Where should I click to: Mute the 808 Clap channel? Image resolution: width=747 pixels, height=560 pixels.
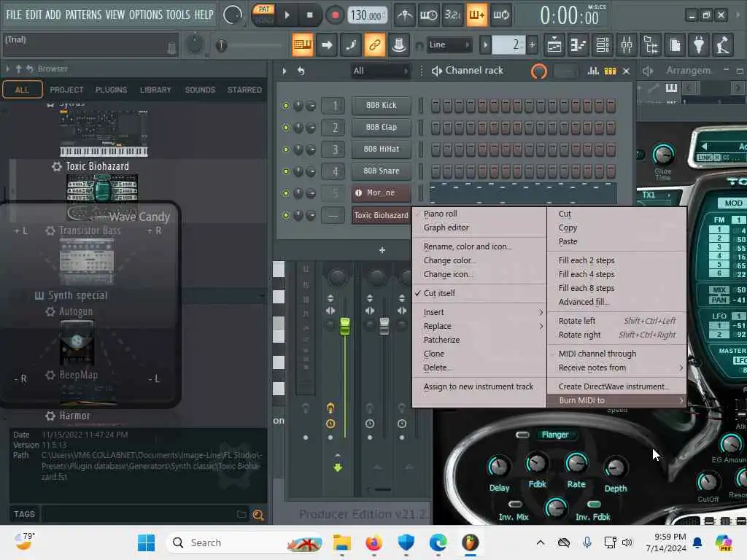pos(286,128)
